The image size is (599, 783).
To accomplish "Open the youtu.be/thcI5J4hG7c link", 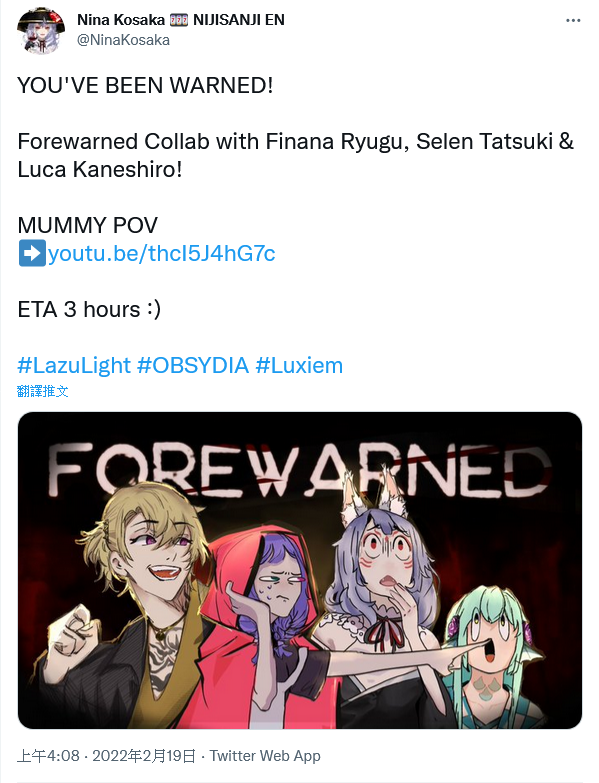I will click(x=162, y=253).
